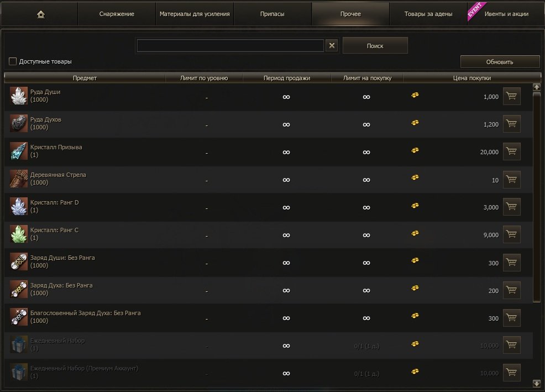Sort by Лимит по уровню header
This screenshot has height=392, width=545.
(x=203, y=78)
